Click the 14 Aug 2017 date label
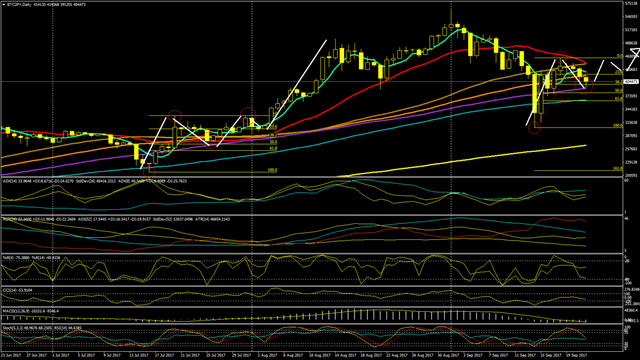The height and width of the screenshot is (360, 640). (345, 356)
